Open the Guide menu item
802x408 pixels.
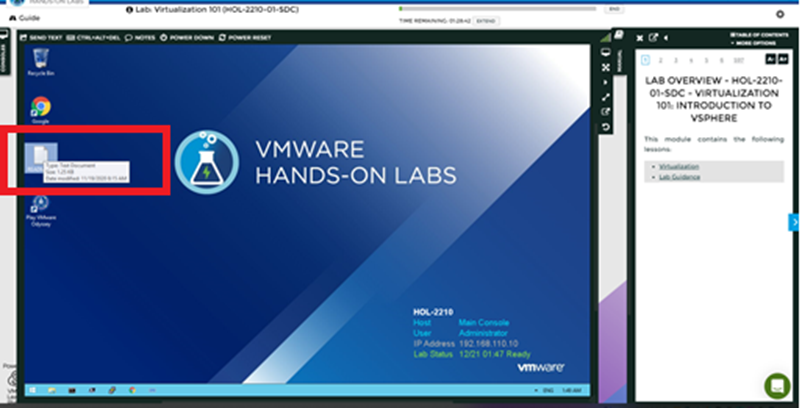(x=25, y=18)
